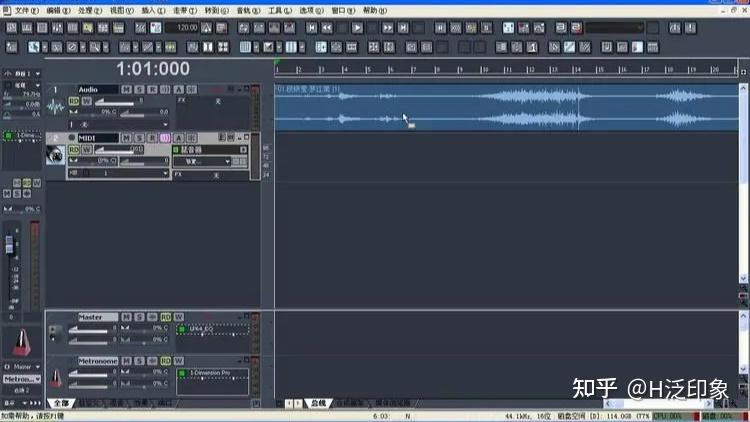Screen dimensions: 750x422
Task: Click the snap-to-grid icon in second toolbar row
Action: (245, 47)
